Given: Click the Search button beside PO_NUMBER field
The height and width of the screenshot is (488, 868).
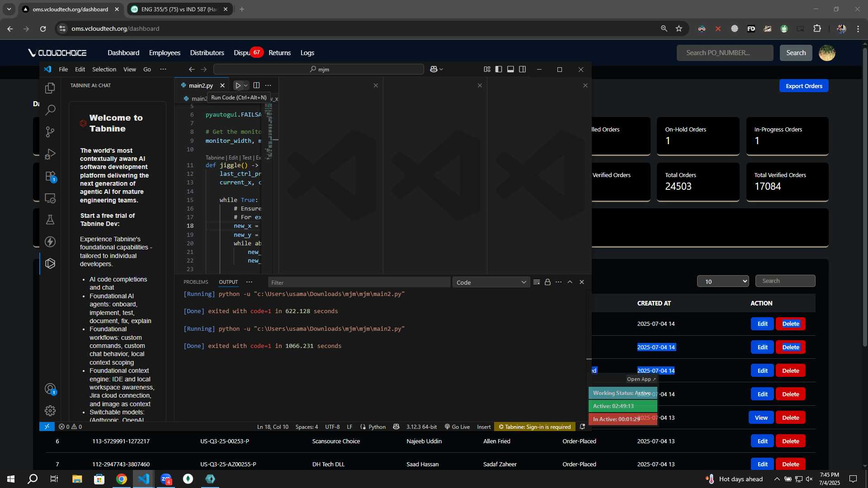Looking at the screenshot, I should (796, 53).
